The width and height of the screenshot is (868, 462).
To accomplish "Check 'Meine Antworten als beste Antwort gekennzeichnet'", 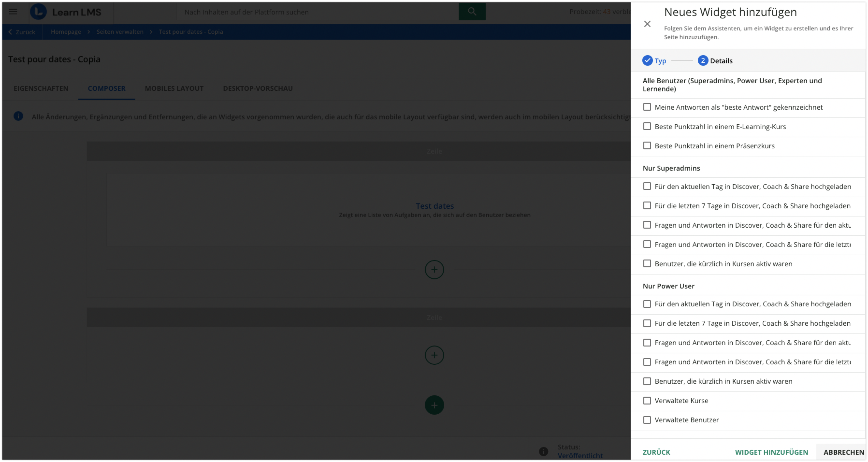I will [647, 107].
